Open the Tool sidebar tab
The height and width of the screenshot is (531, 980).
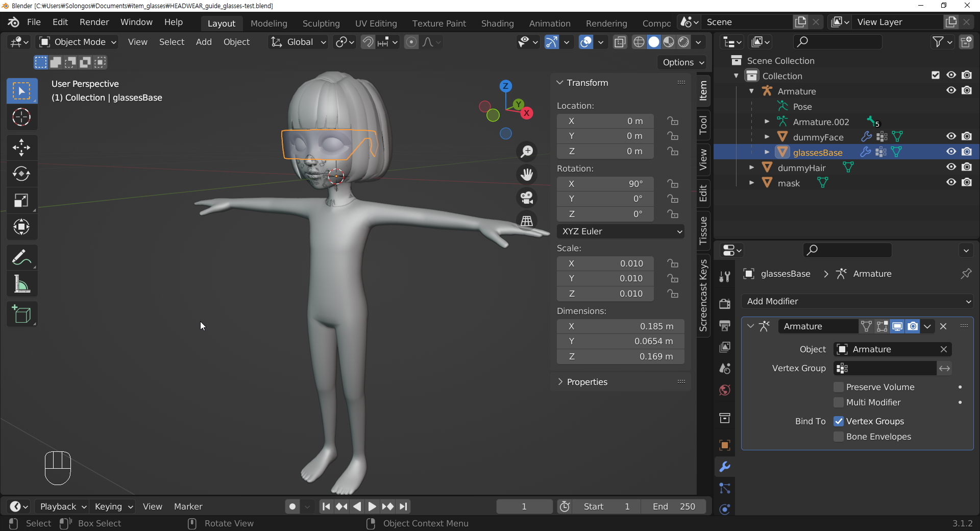(703, 125)
